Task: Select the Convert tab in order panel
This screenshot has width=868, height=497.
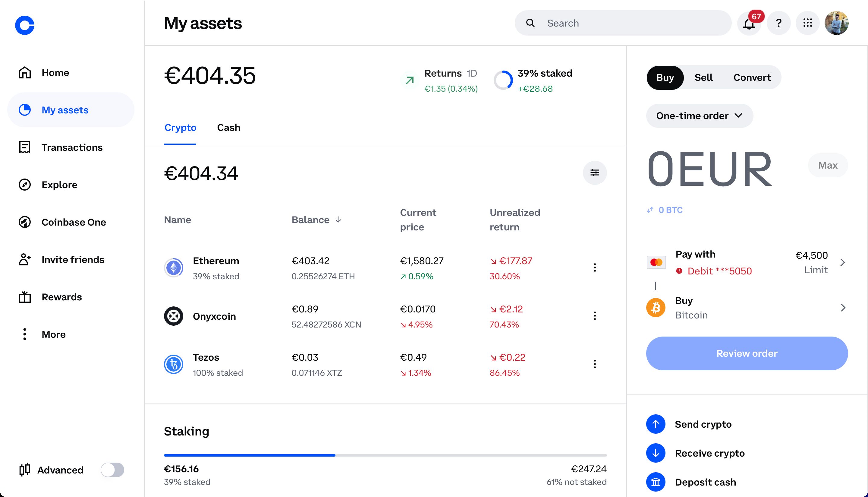Action: tap(752, 78)
